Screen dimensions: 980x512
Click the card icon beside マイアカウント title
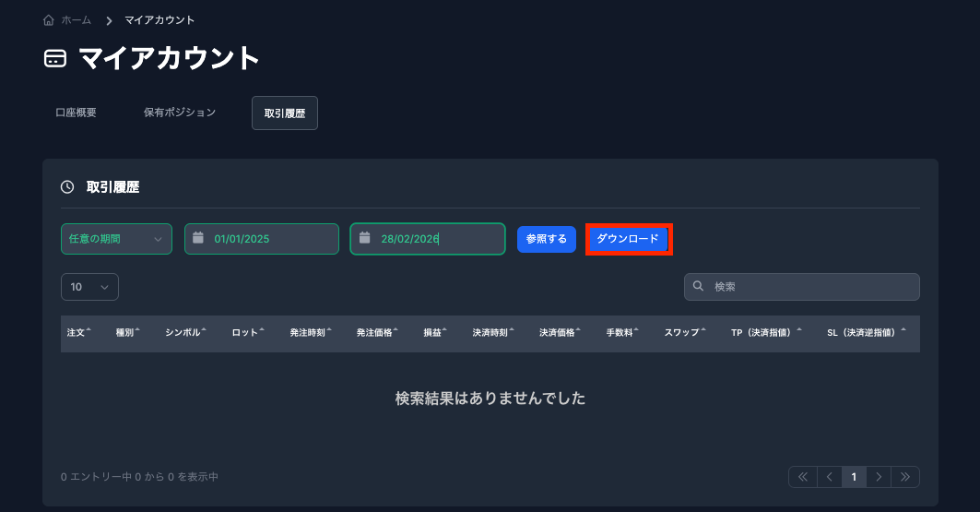click(55, 59)
